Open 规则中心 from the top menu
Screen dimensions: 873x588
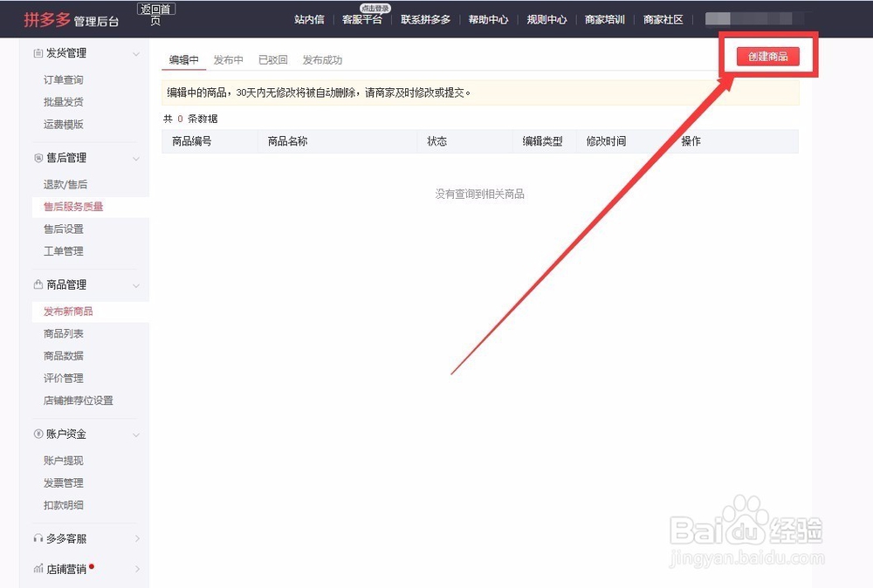point(546,18)
